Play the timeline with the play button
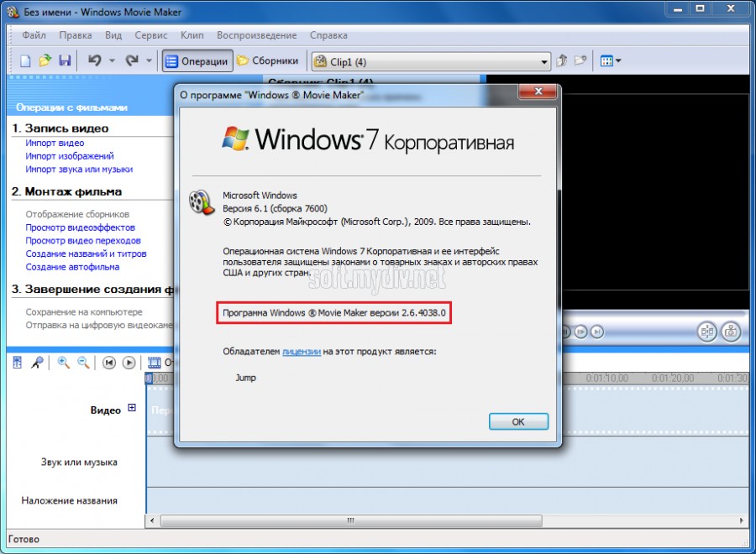The image size is (756, 554). [129, 363]
